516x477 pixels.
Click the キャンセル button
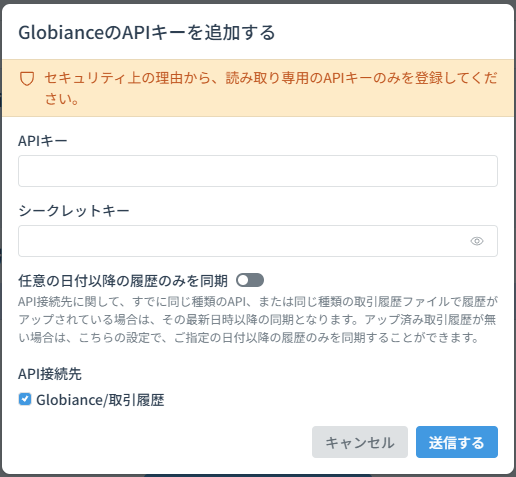[x=360, y=442]
